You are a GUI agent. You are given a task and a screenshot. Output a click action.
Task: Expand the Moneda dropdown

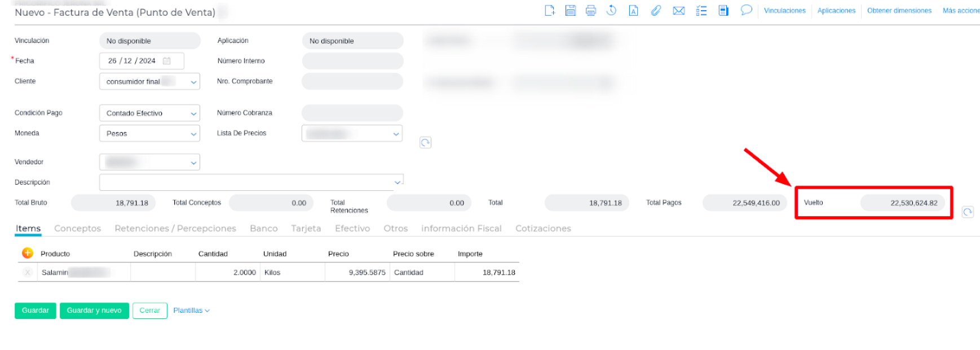193,134
